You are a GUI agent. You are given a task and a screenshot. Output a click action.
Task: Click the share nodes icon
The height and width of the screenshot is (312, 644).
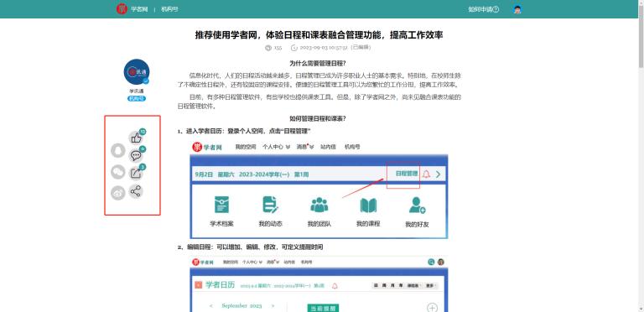[136, 191]
